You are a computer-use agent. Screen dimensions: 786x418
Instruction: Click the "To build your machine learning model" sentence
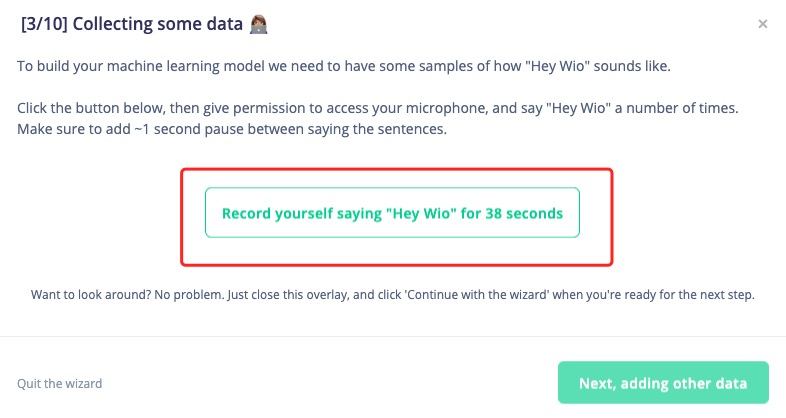343,66
